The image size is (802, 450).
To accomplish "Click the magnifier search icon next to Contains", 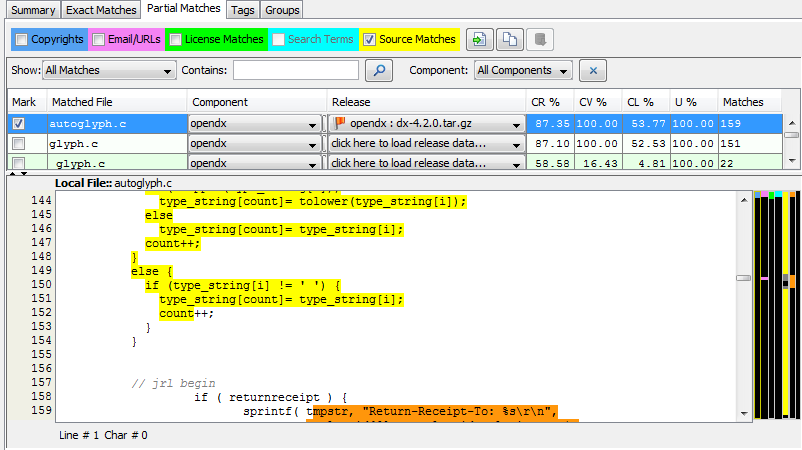I will pos(379,71).
